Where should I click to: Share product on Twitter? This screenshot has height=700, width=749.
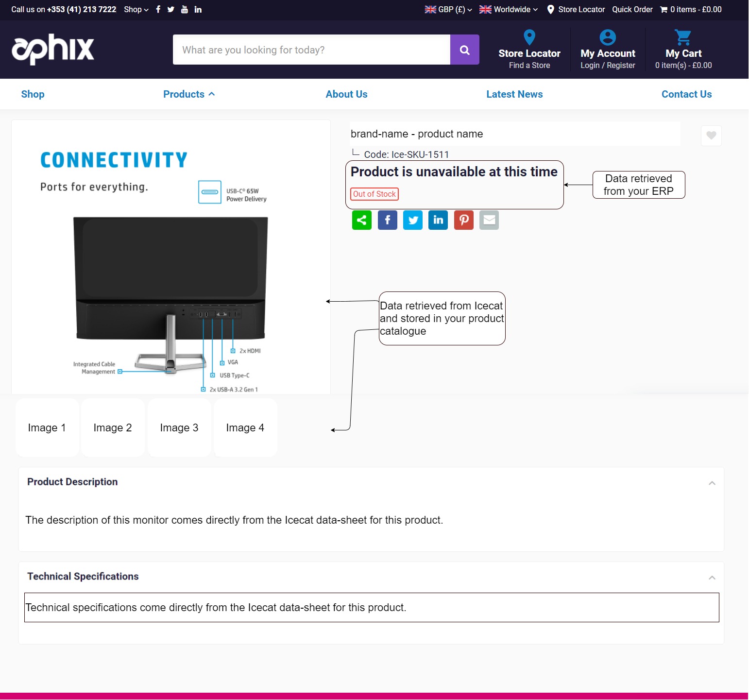413,220
